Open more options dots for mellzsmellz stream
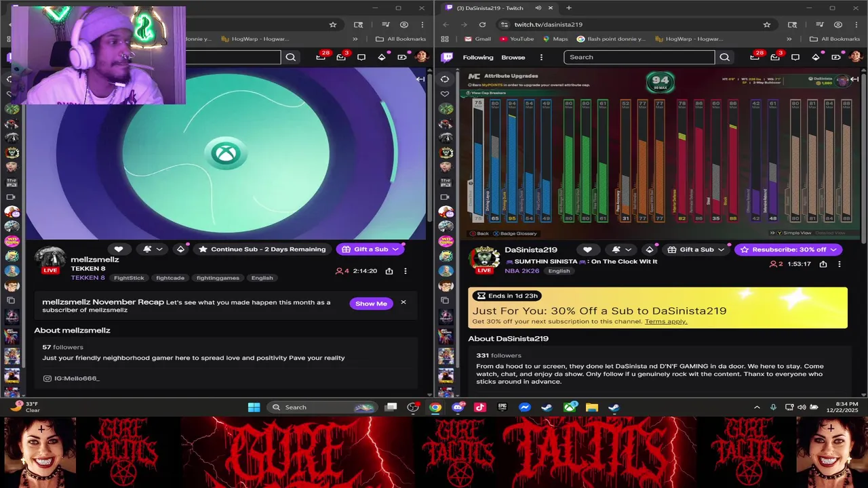 coord(406,271)
